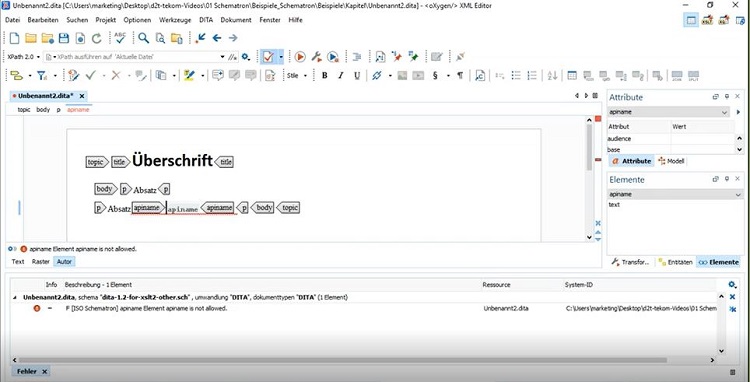
Task: Click the Underline formatting button
Action: tap(357, 76)
